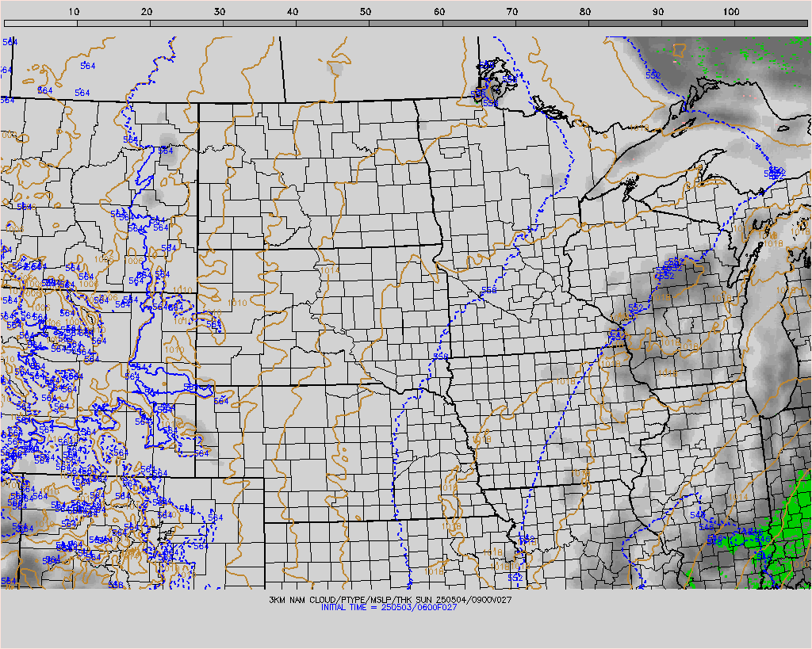Click the '70' label on the cloud scale
The width and height of the screenshot is (812, 649).
(x=512, y=12)
